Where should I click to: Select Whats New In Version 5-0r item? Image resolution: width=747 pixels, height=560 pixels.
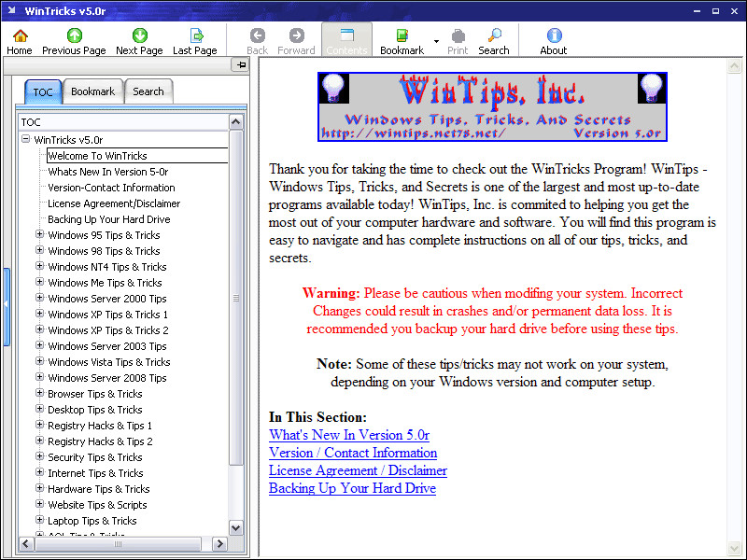[108, 172]
